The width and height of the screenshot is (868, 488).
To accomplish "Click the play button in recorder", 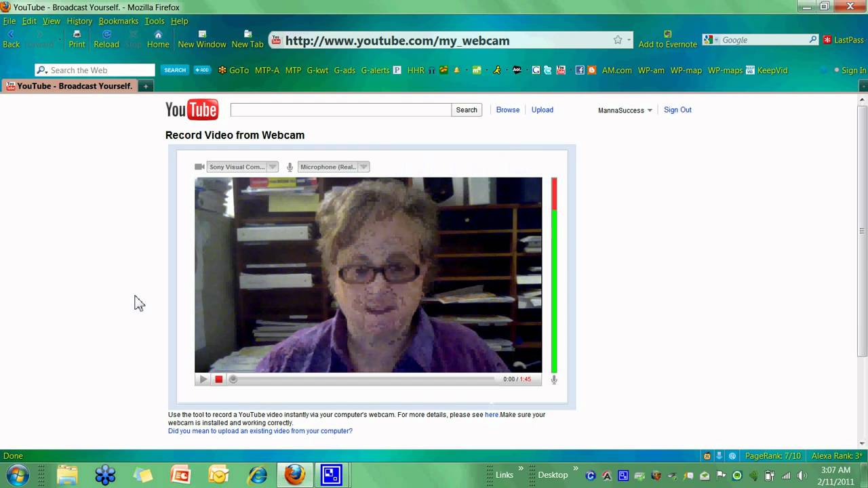I will [x=203, y=380].
